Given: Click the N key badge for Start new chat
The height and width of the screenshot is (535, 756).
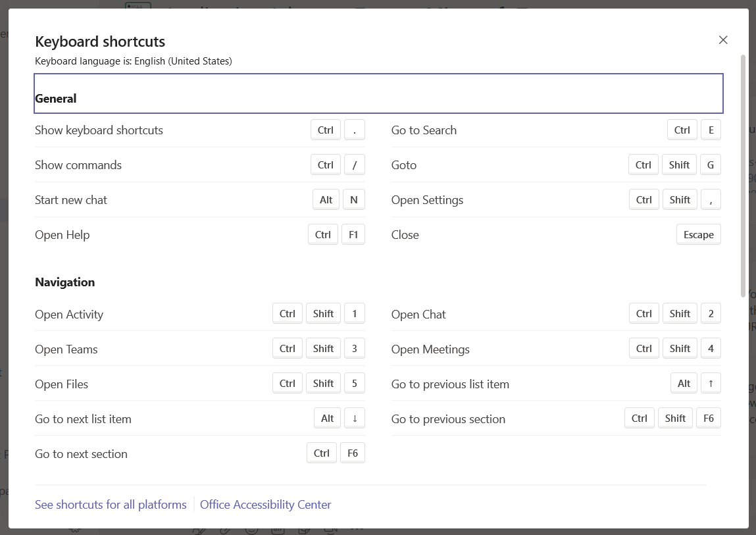Looking at the screenshot, I should [353, 200].
